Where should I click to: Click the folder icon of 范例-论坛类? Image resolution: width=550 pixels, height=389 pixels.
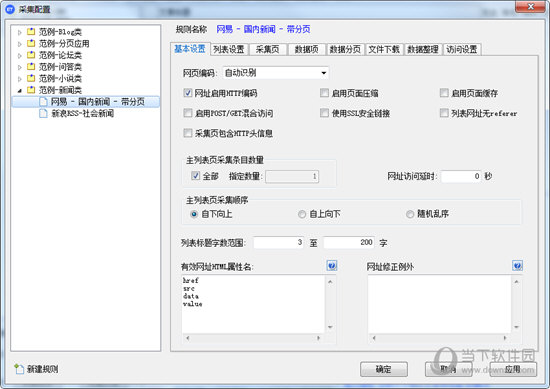click(x=31, y=55)
